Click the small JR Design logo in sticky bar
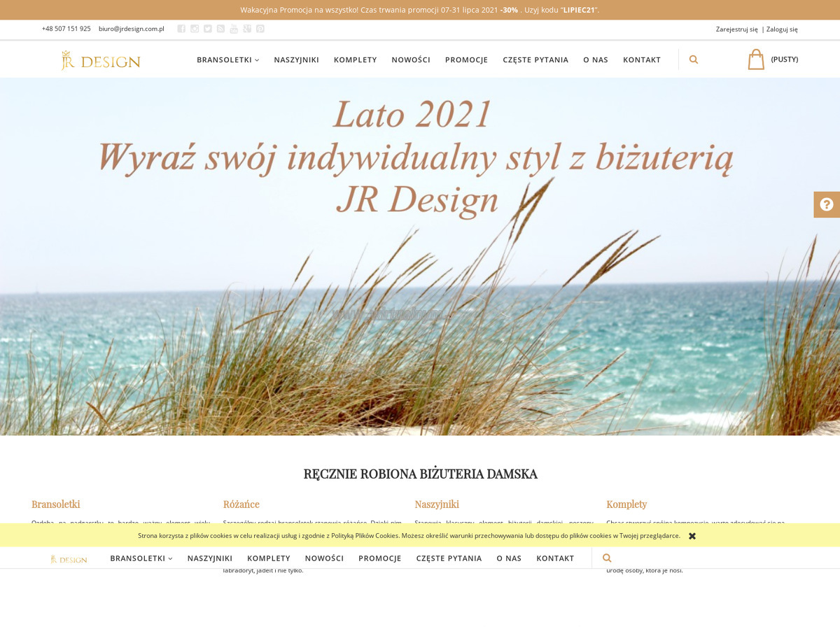The width and height of the screenshot is (840, 629). pos(69,559)
